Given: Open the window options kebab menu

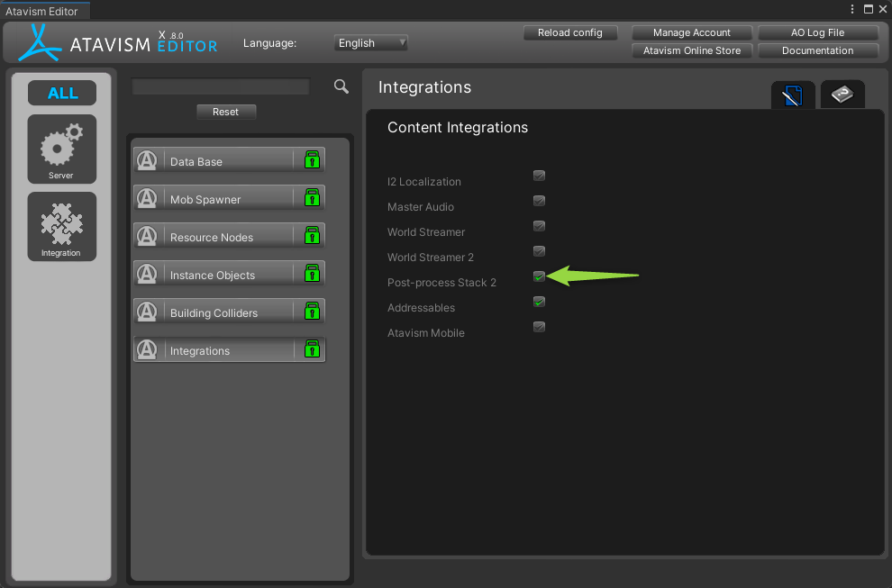Looking at the screenshot, I should [852, 9].
